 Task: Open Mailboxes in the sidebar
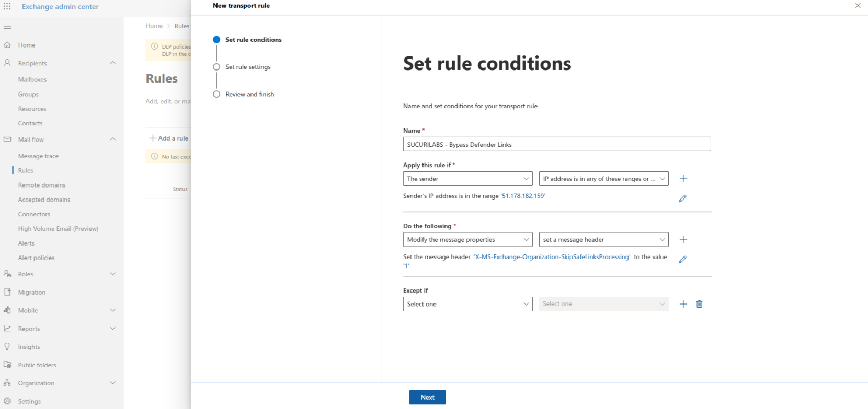[x=32, y=79]
